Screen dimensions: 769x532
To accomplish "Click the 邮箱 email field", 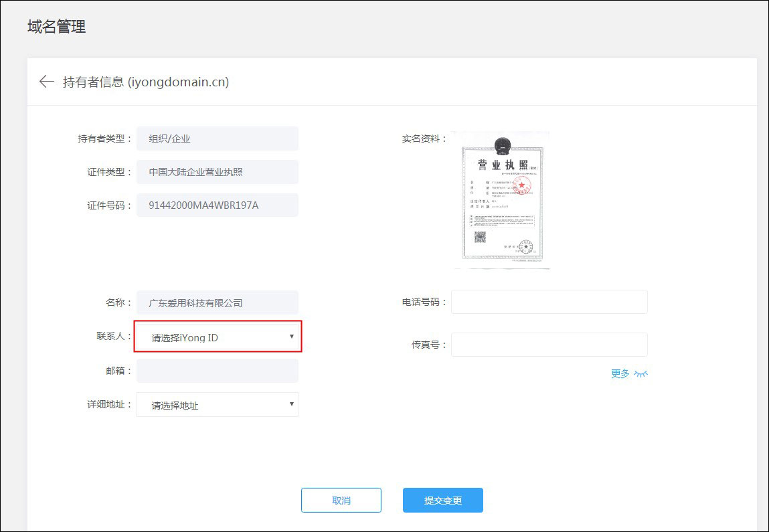I will click(217, 371).
